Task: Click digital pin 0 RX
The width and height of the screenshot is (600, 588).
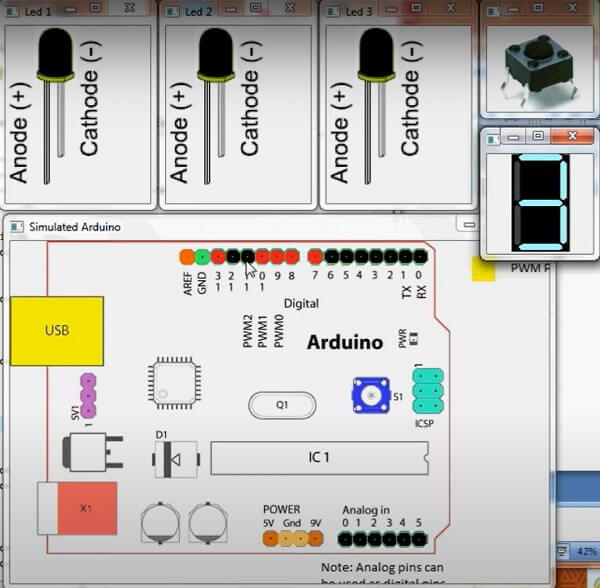Action: tap(420, 257)
